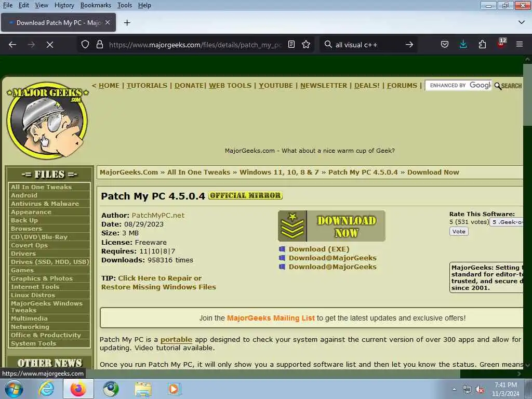This screenshot has width=532, height=399.
Task: Open the File menu
Action: coord(7,5)
